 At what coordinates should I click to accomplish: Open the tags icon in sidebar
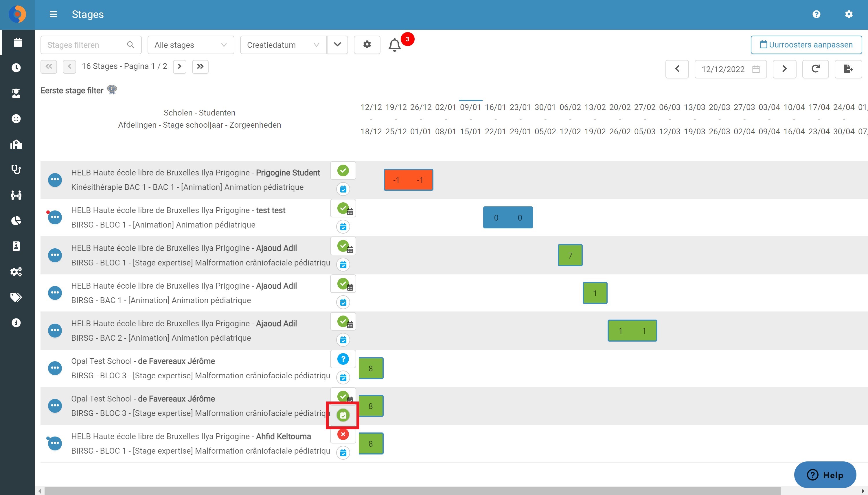16,297
